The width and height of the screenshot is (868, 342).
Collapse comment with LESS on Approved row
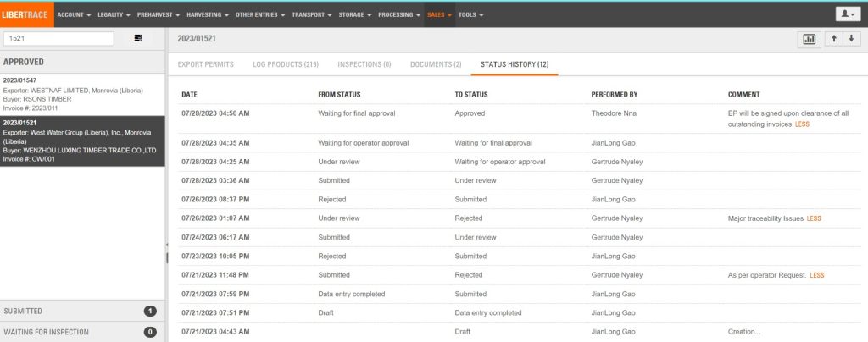(x=802, y=124)
